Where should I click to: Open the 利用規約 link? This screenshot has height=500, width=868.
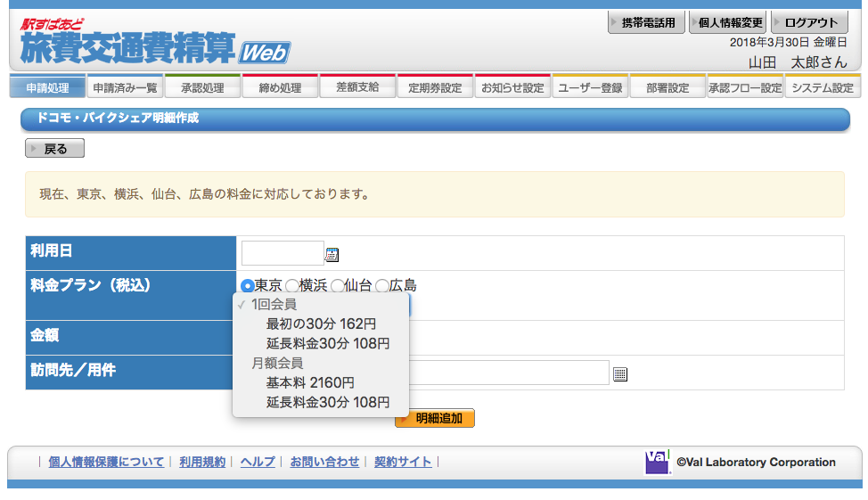202,462
